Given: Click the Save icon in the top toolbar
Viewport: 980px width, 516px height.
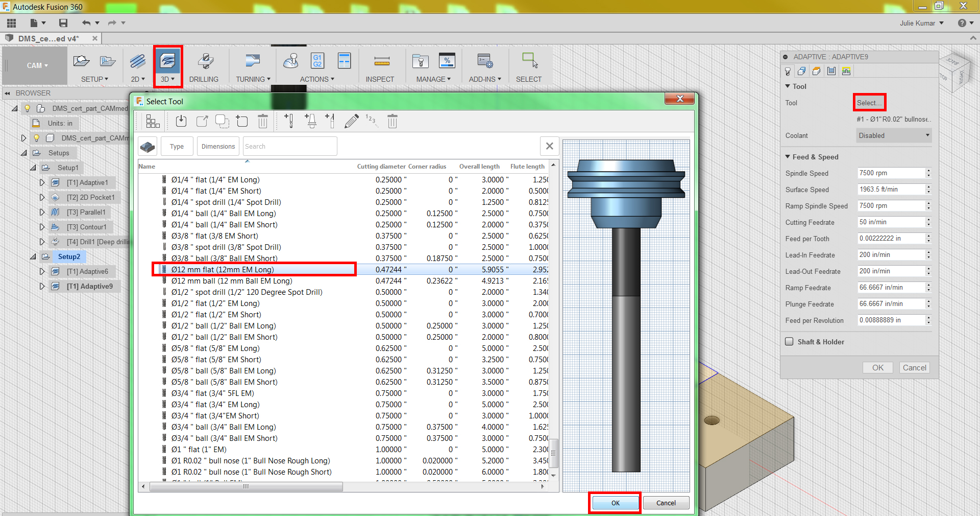Looking at the screenshot, I should 63,23.
